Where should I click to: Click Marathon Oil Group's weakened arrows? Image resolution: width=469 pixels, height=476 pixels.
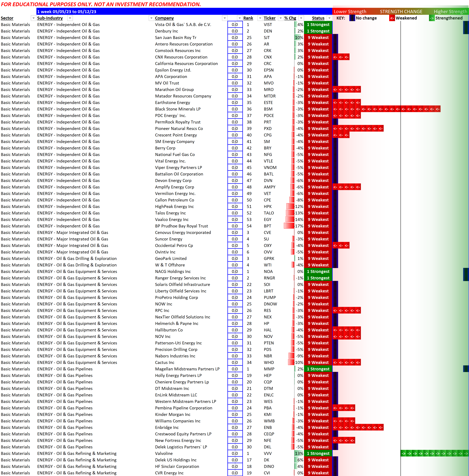point(347,90)
